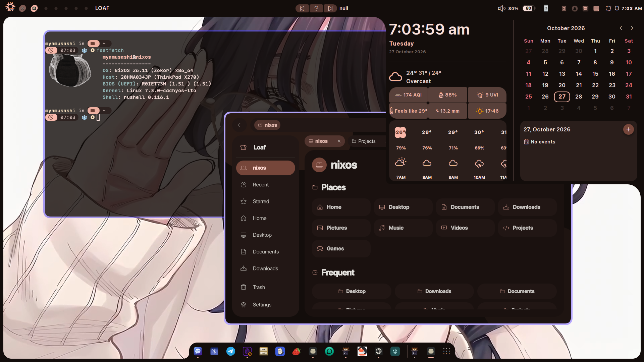Select Recent in the file manager sidebar
The height and width of the screenshot is (362, 644).
tap(265, 185)
